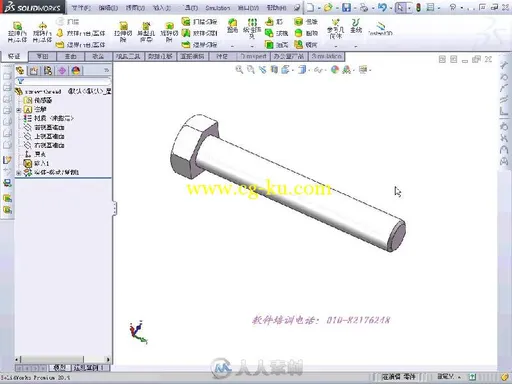Click the feature tree filter field
The height and width of the screenshot is (384, 512).
point(63,81)
